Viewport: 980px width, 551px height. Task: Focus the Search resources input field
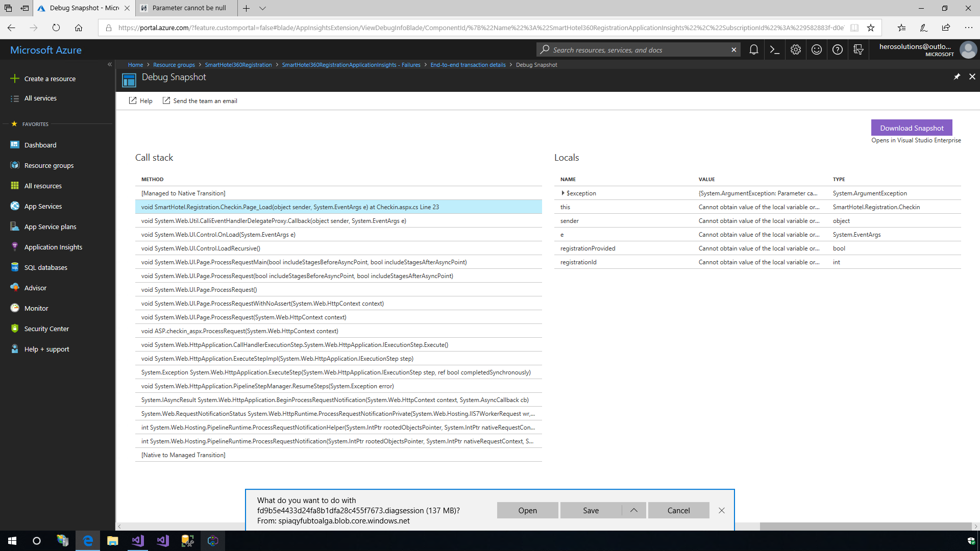[x=638, y=49]
